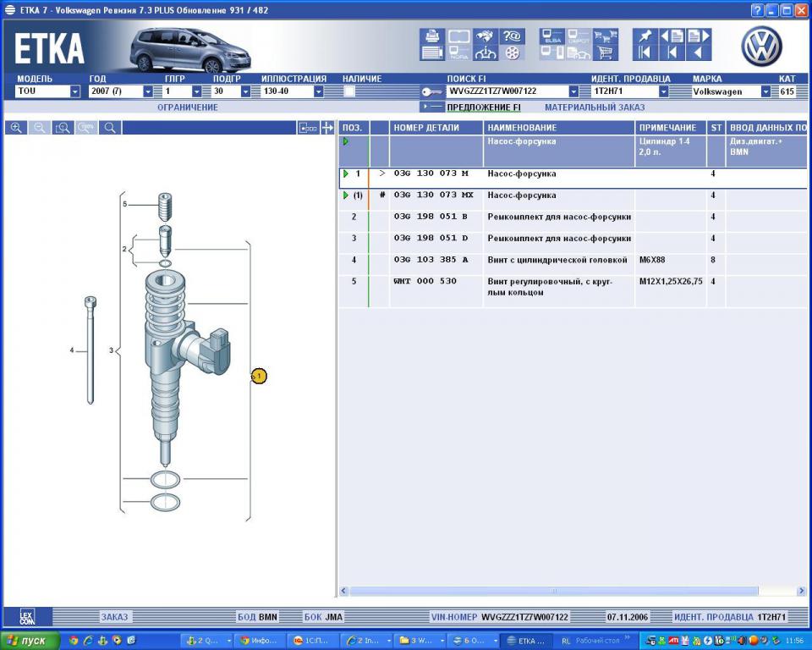
Task: Expand the ГЛГР dropdown arrow
Action: pos(196,91)
